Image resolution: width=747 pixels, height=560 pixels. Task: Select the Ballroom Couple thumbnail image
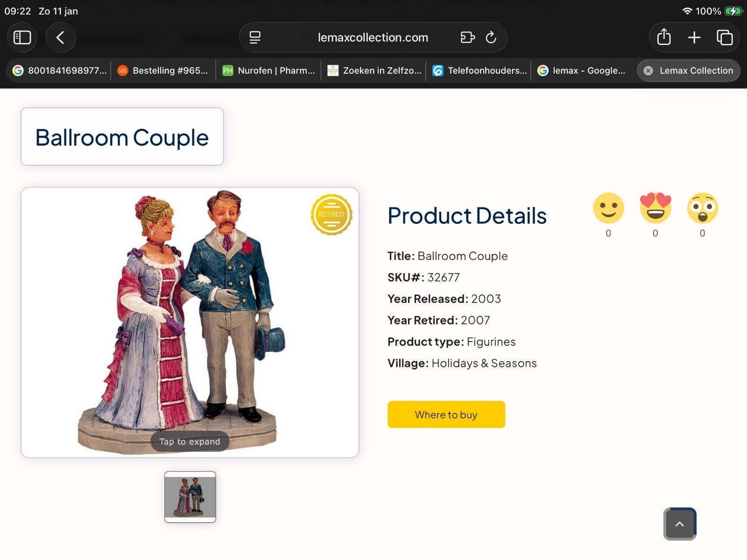click(190, 497)
